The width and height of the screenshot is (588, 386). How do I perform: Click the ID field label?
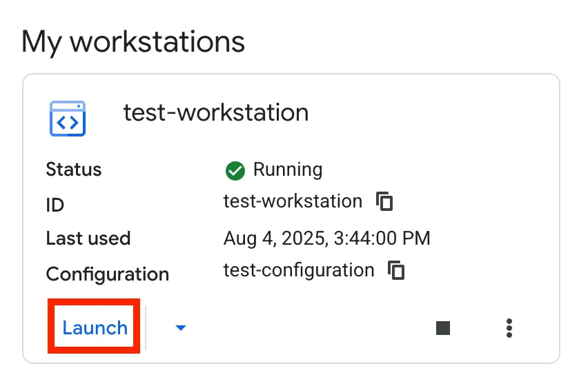(x=55, y=205)
